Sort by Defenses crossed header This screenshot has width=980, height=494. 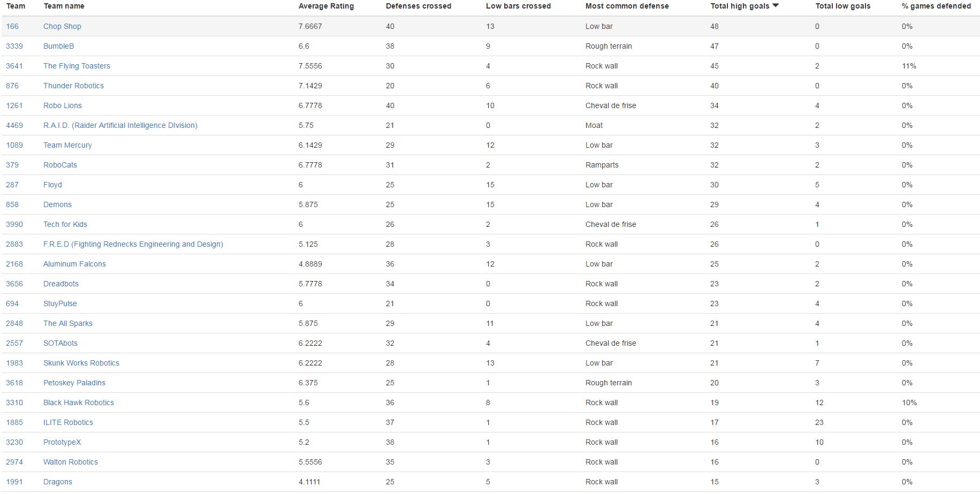(418, 6)
